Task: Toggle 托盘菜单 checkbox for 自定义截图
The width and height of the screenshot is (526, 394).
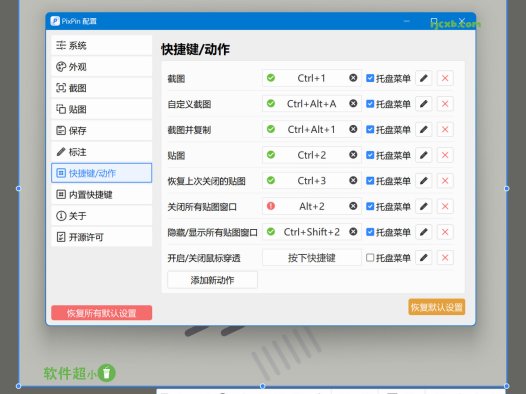Action: (x=370, y=104)
